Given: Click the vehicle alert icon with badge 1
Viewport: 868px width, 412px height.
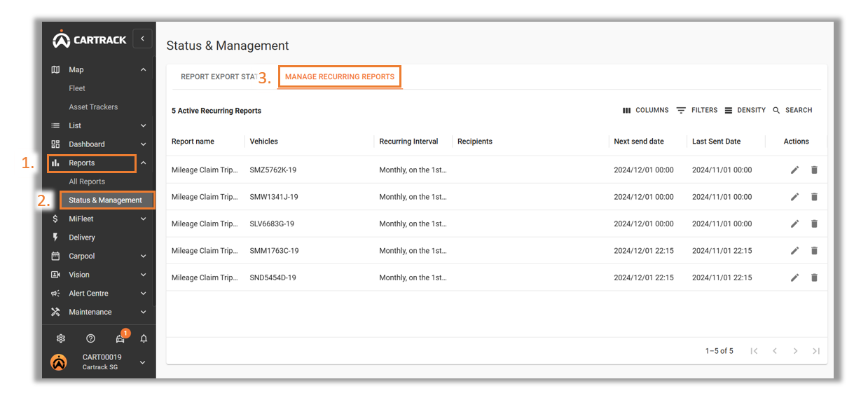Looking at the screenshot, I should (121, 337).
